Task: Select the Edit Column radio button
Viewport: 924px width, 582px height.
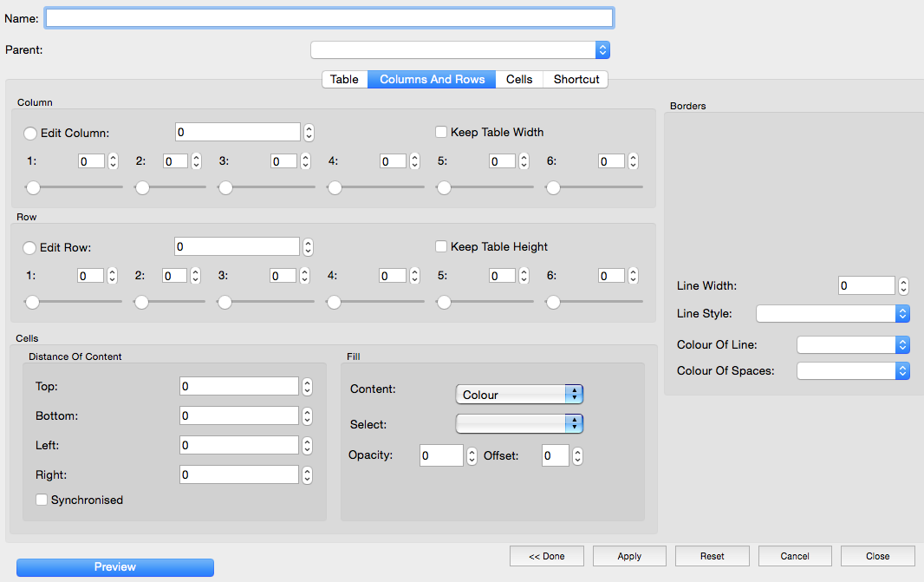Action: tap(30, 134)
